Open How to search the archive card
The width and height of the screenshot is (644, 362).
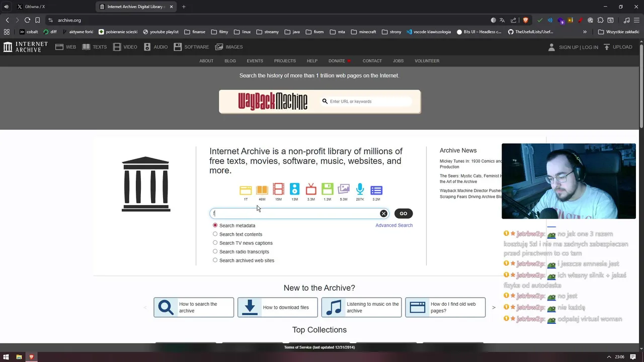point(194,307)
